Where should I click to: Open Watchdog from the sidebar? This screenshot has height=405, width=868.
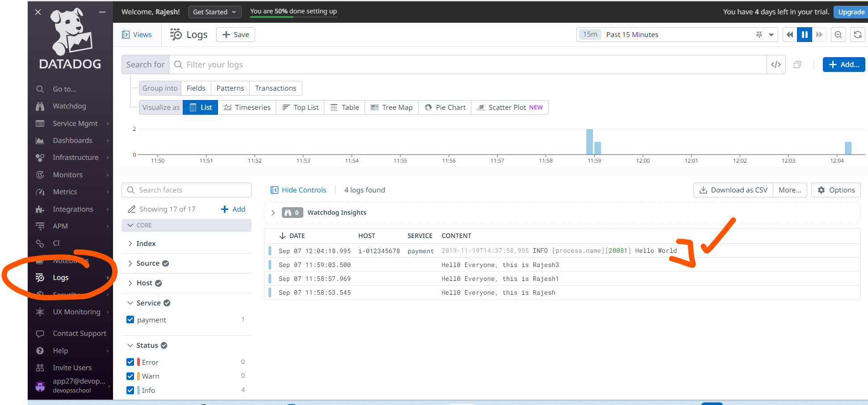(69, 106)
